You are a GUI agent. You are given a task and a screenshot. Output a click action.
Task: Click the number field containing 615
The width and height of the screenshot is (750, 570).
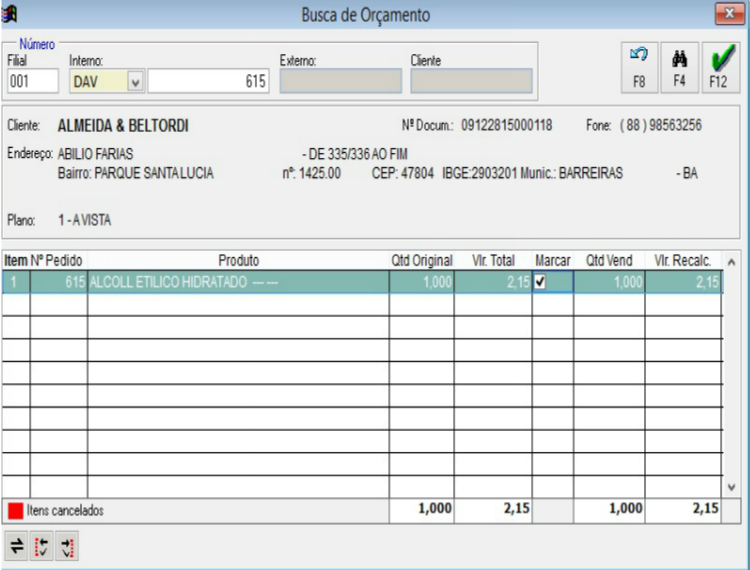(208, 81)
